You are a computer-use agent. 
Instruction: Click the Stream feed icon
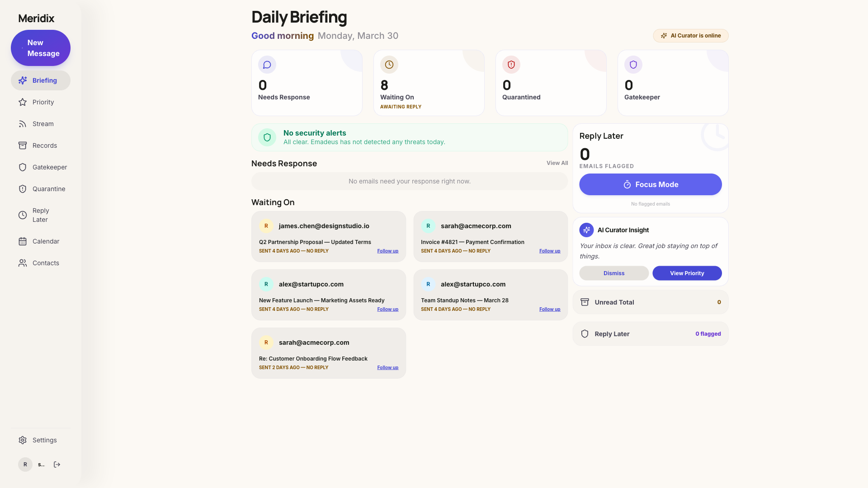click(23, 124)
